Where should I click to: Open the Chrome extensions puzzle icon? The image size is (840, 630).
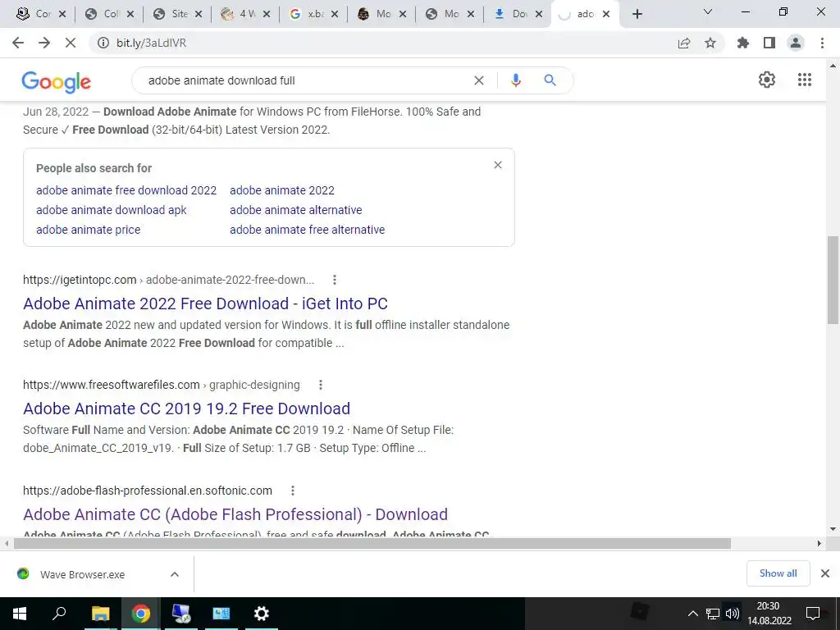pyautogui.click(x=743, y=43)
